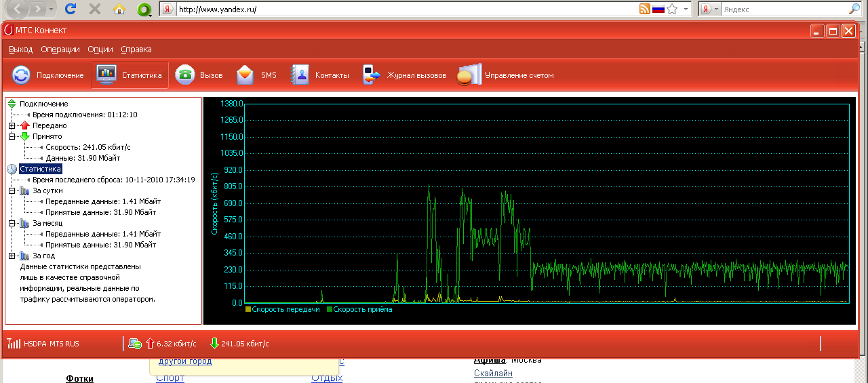868x383 pixels.
Task: Click browser home button
Action: pyautogui.click(x=119, y=9)
